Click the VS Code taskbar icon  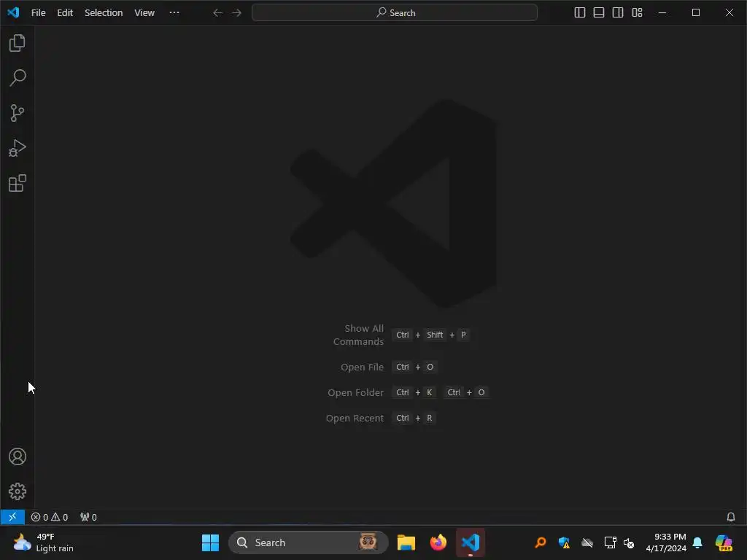tap(471, 542)
